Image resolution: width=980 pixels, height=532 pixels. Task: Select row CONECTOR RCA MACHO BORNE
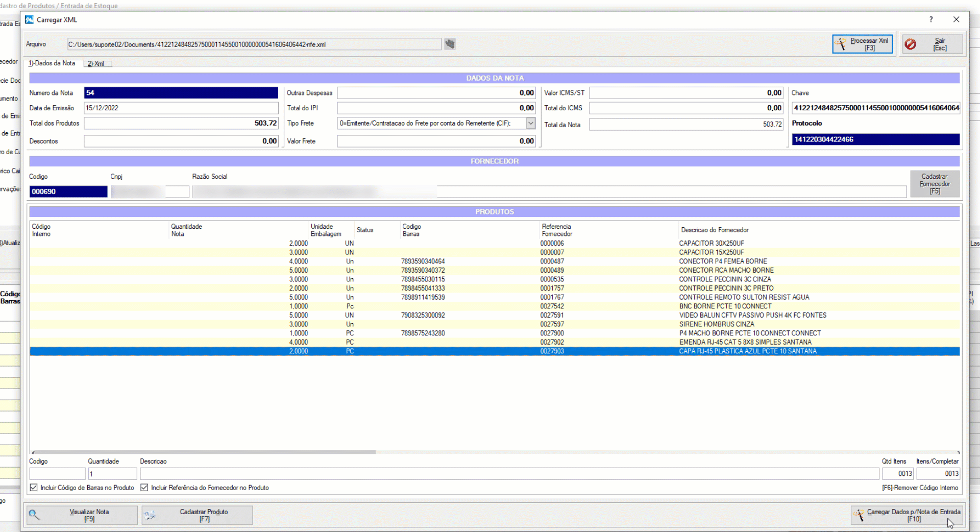pyautogui.click(x=495, y=271)
